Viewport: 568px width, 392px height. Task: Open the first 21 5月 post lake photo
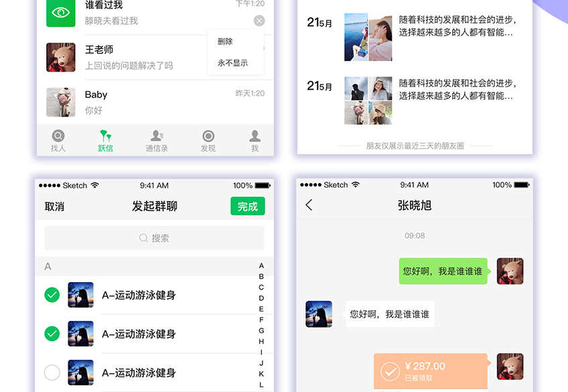(356, 37)
